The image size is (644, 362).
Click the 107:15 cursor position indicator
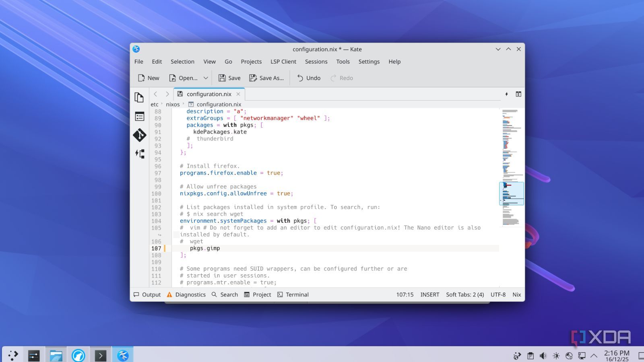tap(405, 294)
